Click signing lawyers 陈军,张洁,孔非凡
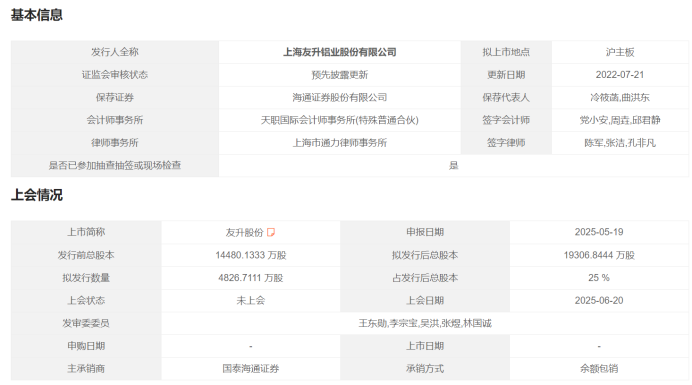 [620, 143]
